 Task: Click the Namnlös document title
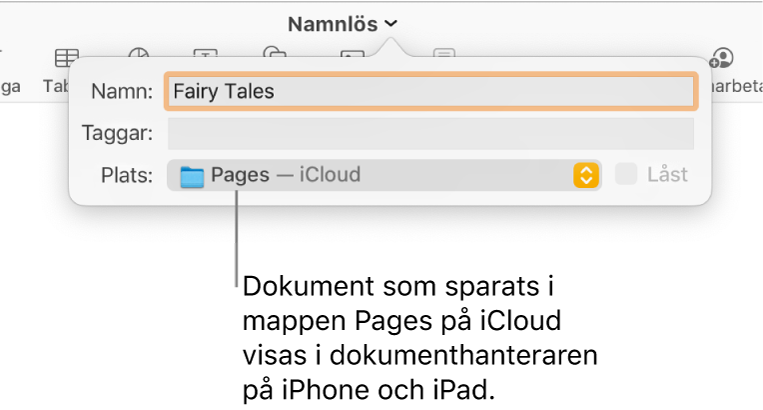point(333,24)
